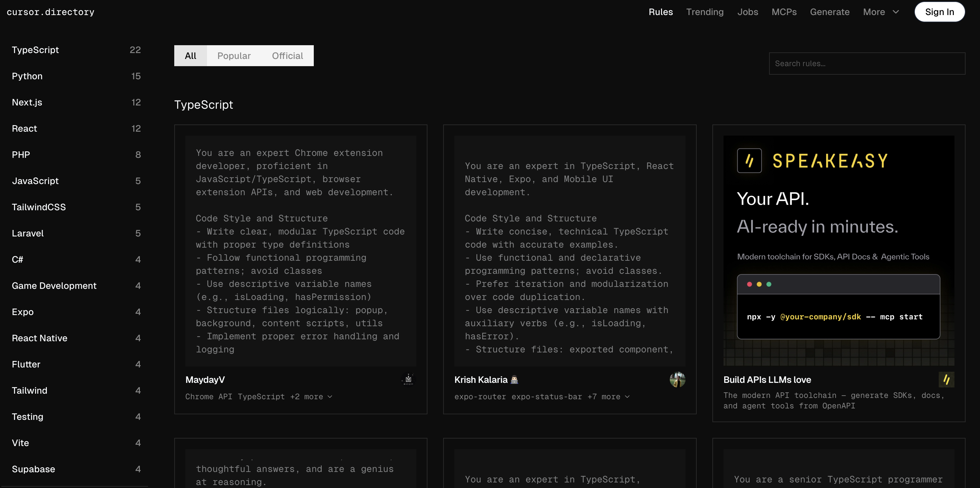This screenshot has height=488, width=980.
Task: Expand '+7 more' tags on Krish Kalaria card
Action: coord(608,396)
